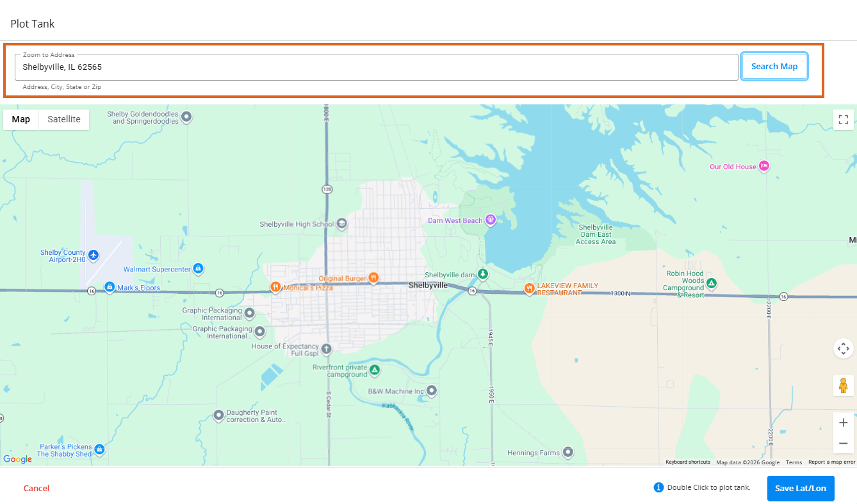Click the Shelby Goldendoodles map pin

tap(186, 117)
